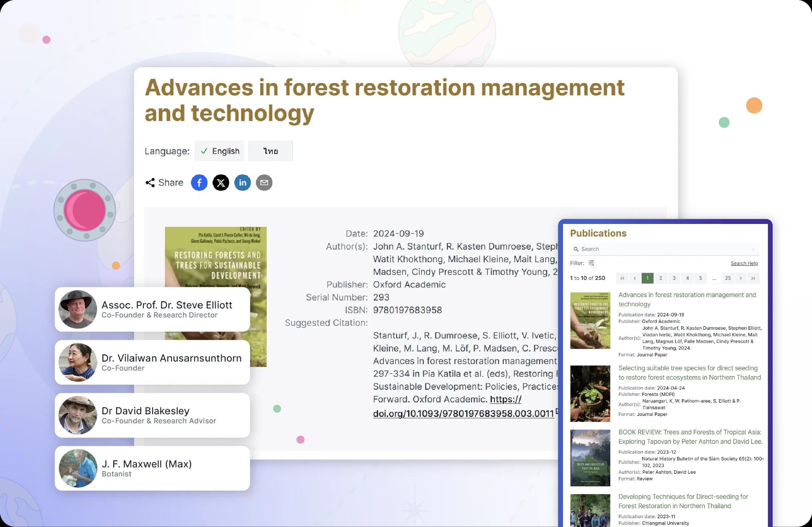Image resolution: width=812 pixels, height=527 pixels.
Task: Click the clear (x) icon in search box
Action: click(x=753, y=249)
